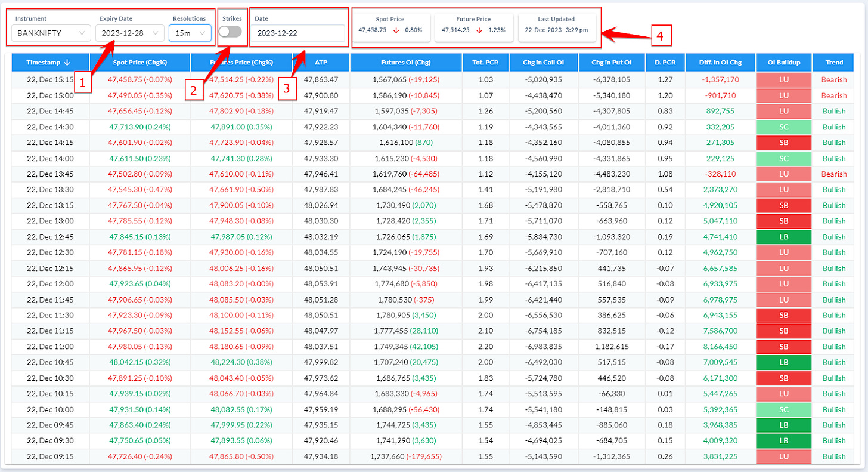Click Chg in Call OI value -5,020,935

pyautogui.click(x=544, y=79)
